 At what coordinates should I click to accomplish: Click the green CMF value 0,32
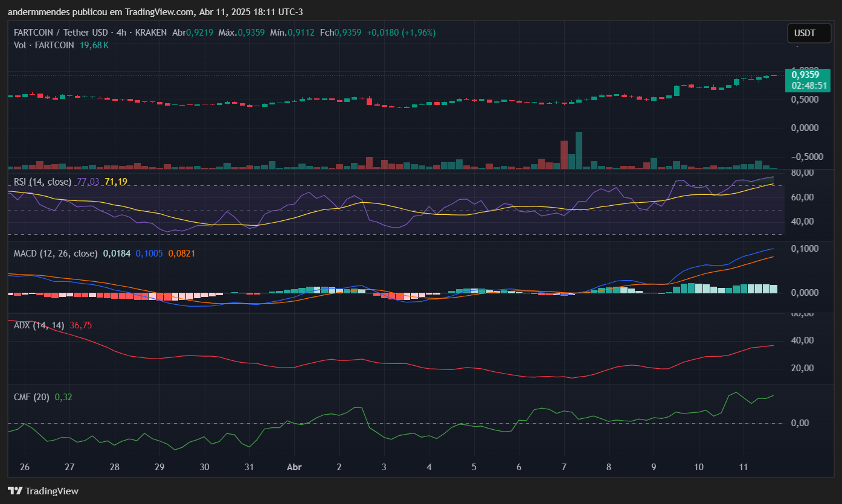[x=63, y=397]
